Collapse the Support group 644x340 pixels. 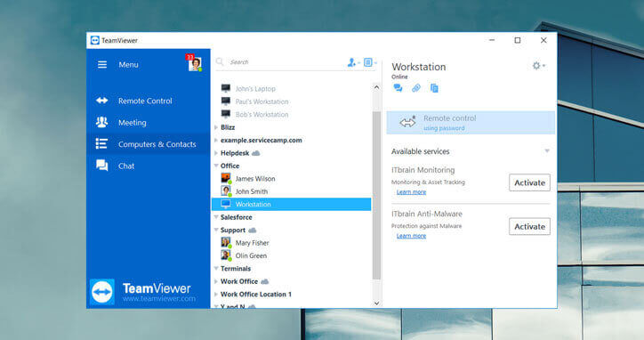pos(216,230)
